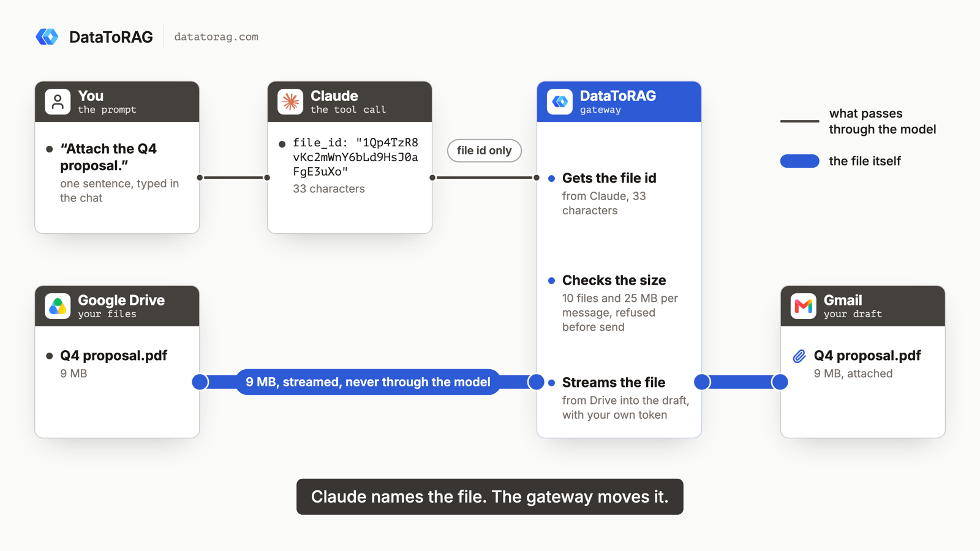Viewport: 980px width, 551px height.
Task: Click the blue connector dot on Gmail card edge
Action: point(780,382)
